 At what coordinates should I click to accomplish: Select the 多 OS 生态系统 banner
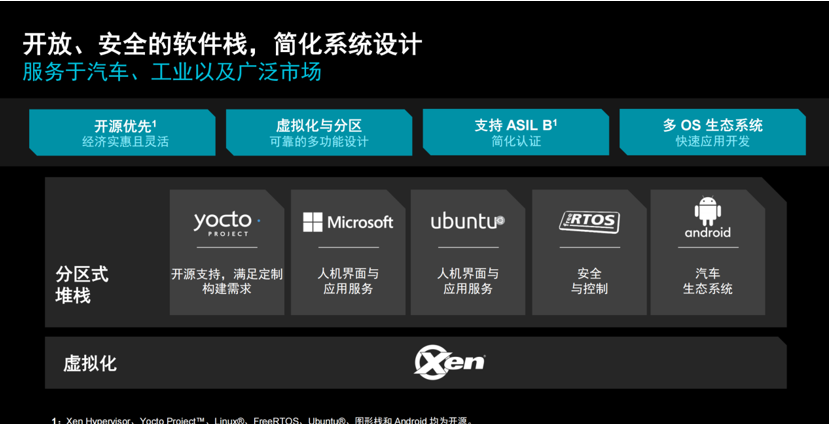pos(712,133)
